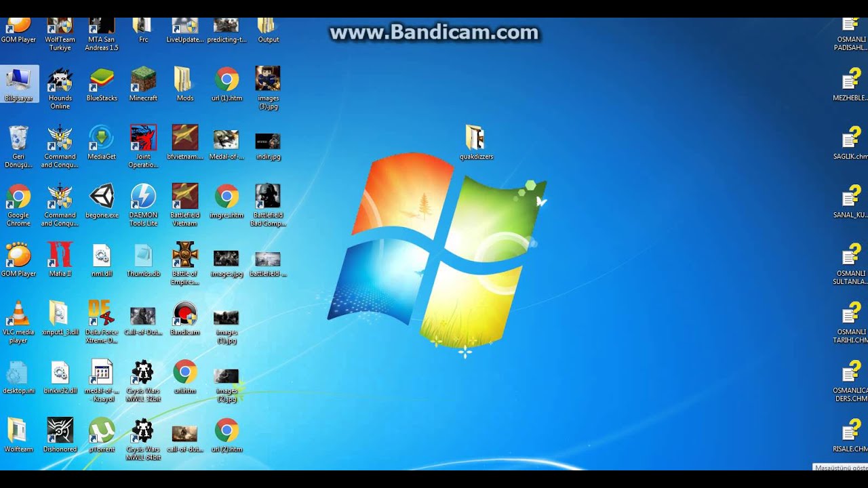Select the predicting-t image file
Screen dimensions: 868x488
(x=226, y=30)
